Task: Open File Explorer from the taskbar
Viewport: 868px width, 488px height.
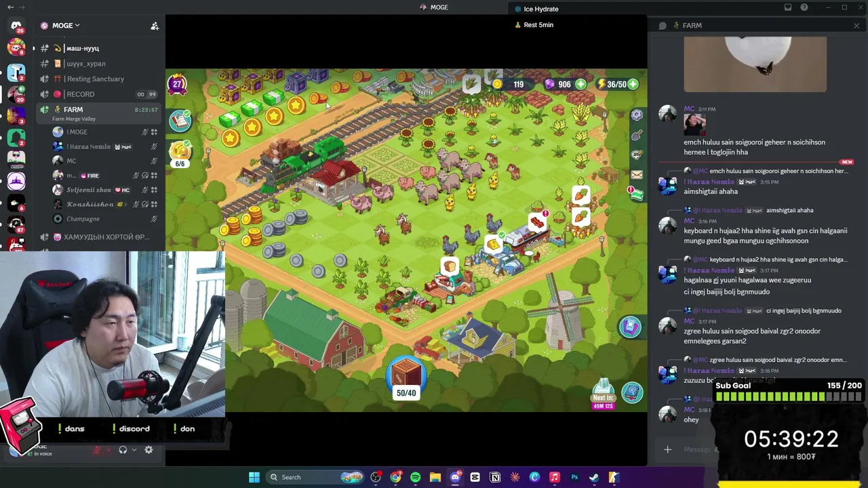Action: point(435,477)
